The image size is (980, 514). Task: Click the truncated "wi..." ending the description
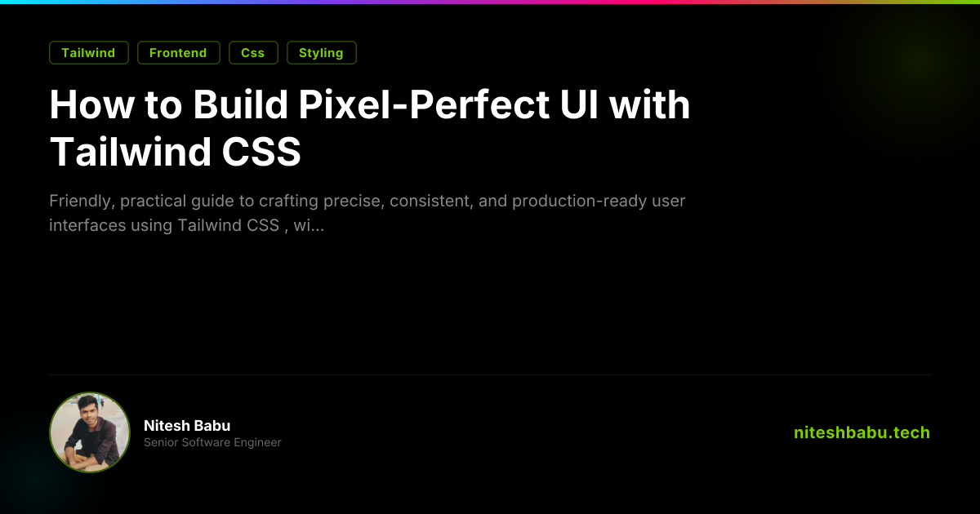pos(309,225)
